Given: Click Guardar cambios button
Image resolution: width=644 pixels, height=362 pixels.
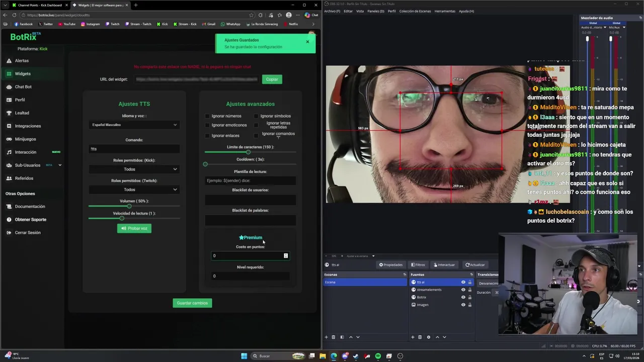Looking at the screenshot, I should click(x=192, y=303).
